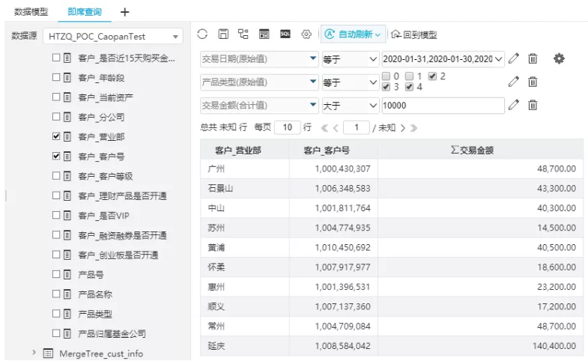Open the 数据源 HTZQ_POC_CaopanTest dropdown
Image resolution: width=588 pixels, height=364 pixels.
coord(113,37)
